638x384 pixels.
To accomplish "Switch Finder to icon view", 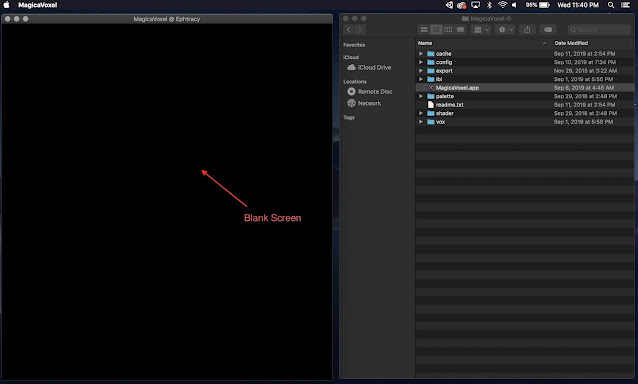I will pos(424,30).
